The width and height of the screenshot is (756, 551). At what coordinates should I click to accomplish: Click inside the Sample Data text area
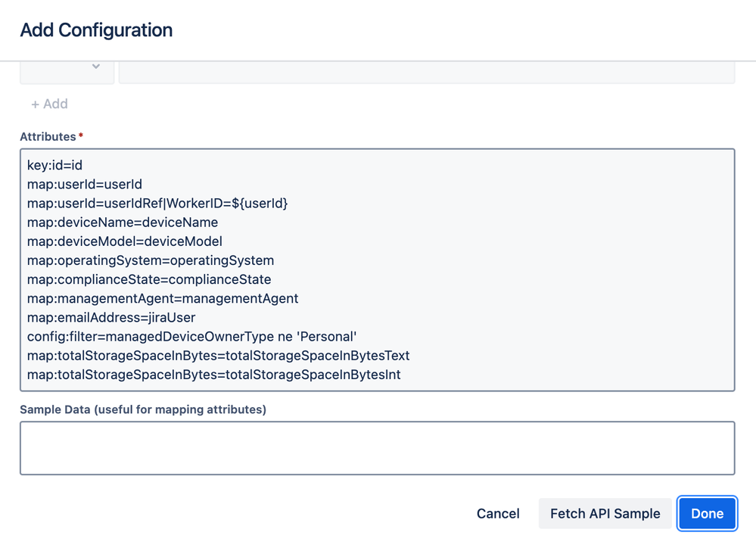click(378, 447)
